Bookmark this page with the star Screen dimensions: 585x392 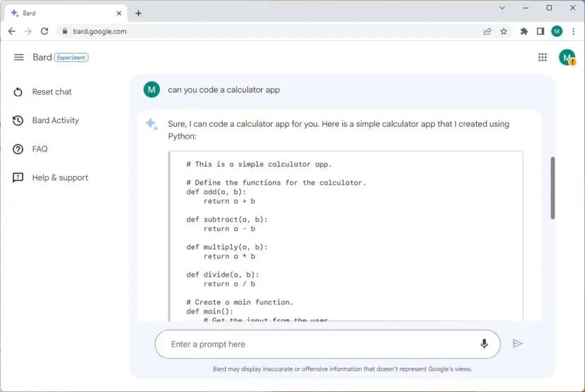tap(504, 31)
